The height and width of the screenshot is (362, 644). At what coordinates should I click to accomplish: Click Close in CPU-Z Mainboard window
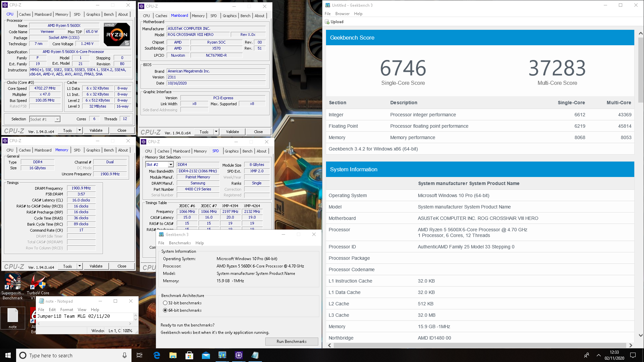258,132
